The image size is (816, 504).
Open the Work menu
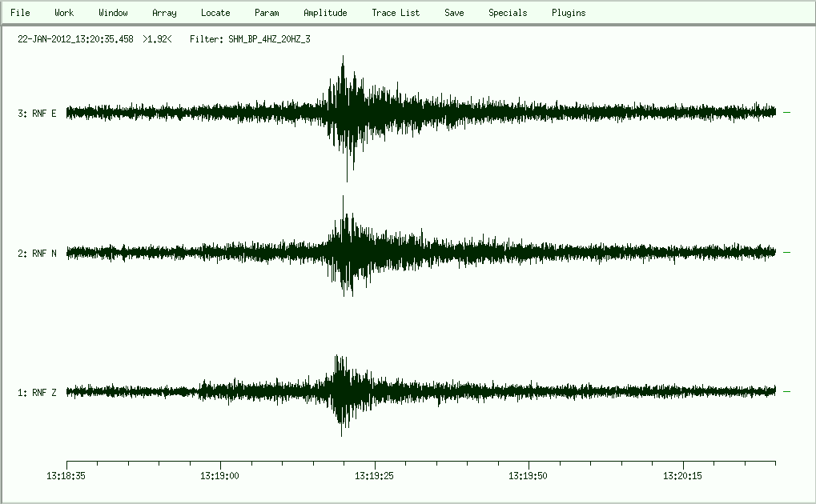tap(64, 13)
